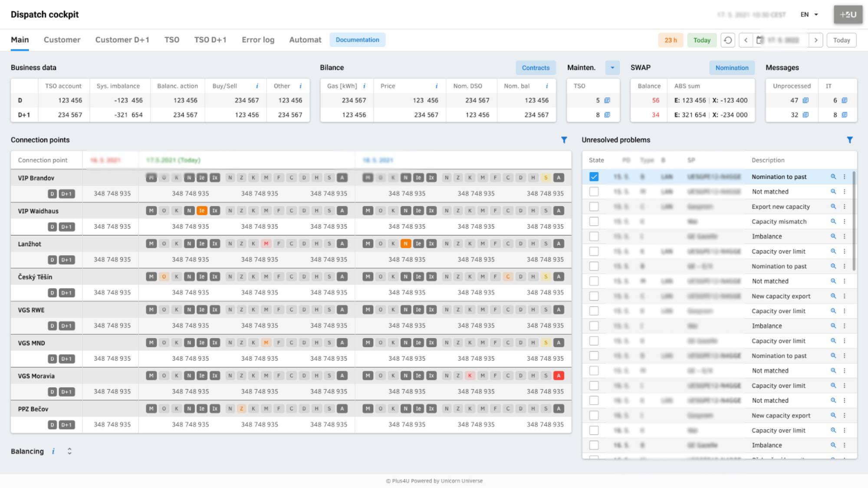Switch to the Customer tab

(x=62, y=40)
